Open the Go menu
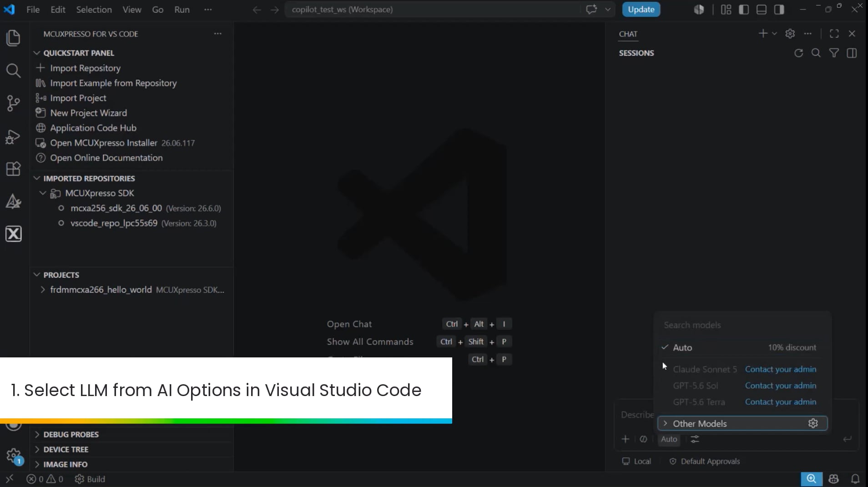868x487 pixels. click(157, 10)
